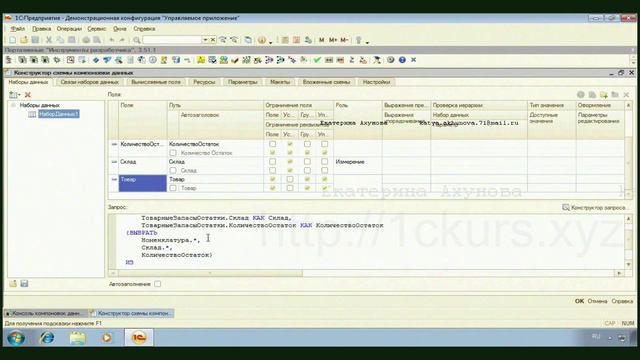The image size is (640, 360).
Task: Open the search field dropdown arrow
Action: (x=205, y=40)
